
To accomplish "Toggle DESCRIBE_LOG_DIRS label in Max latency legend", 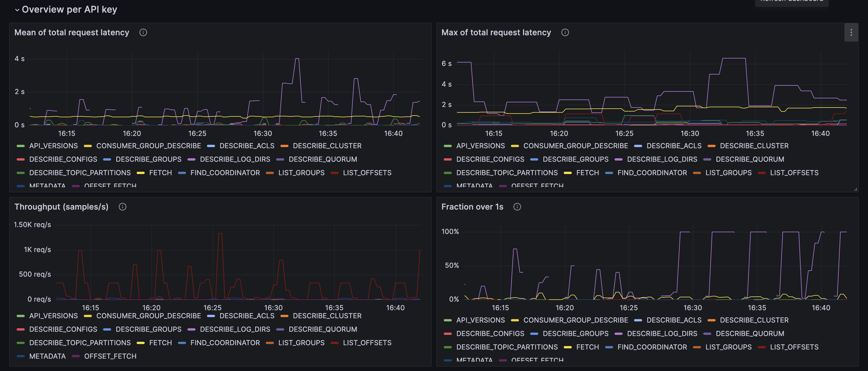I will click(x=662, y=159).
